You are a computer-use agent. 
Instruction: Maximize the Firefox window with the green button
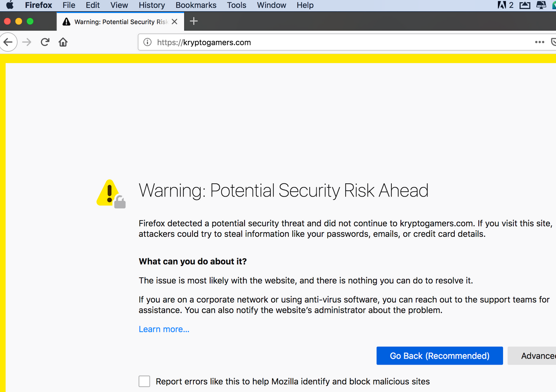[x=30, y=21]
